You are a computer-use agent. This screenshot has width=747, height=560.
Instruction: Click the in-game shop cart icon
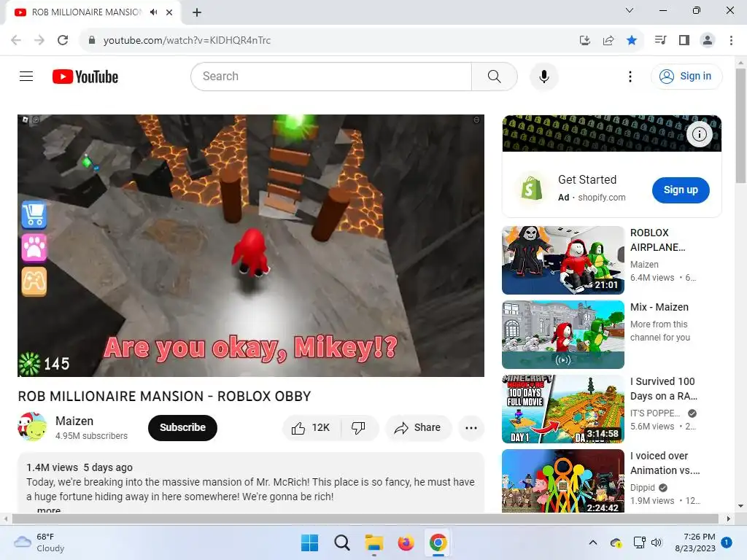click(34, 215)
